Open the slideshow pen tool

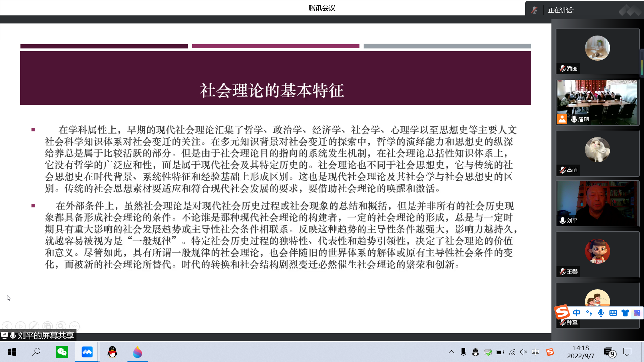[34, 326]
